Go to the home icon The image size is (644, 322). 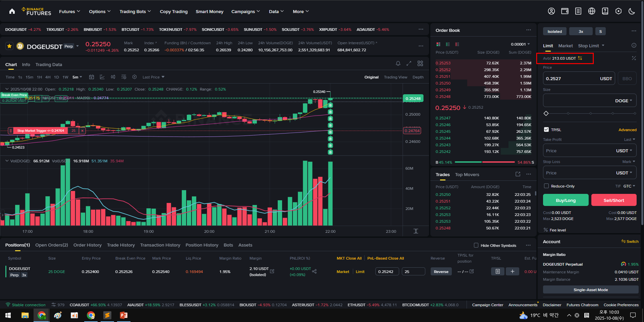click(12, 11)
